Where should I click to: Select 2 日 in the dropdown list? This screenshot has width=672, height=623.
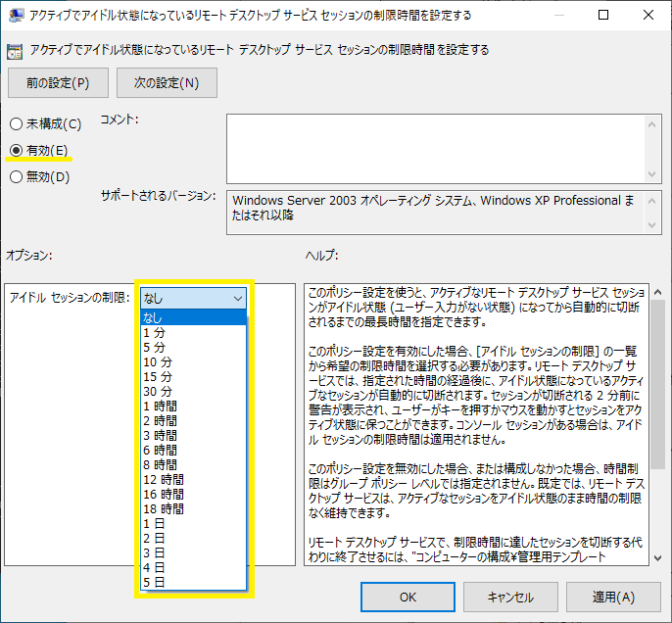click(x=193, y=538)
